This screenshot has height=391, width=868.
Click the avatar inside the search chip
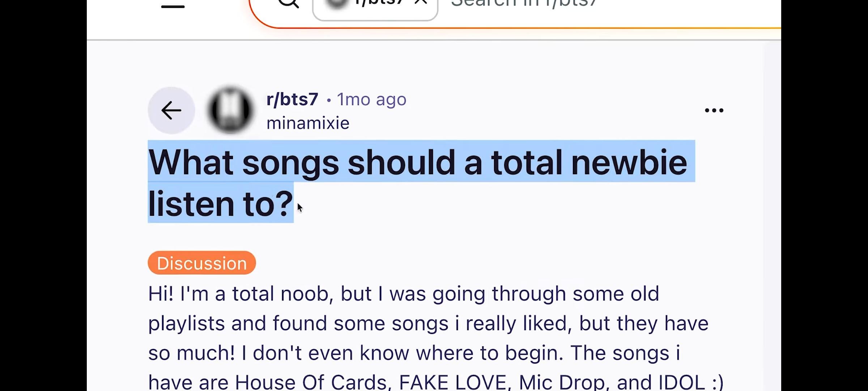(x=336, y=4)
